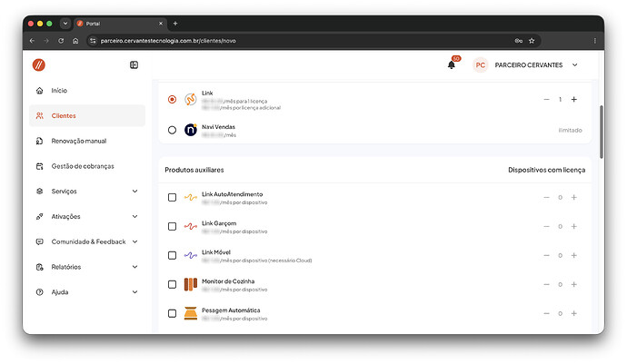Click the Dispositivos com licença column header

click(547, 170)
